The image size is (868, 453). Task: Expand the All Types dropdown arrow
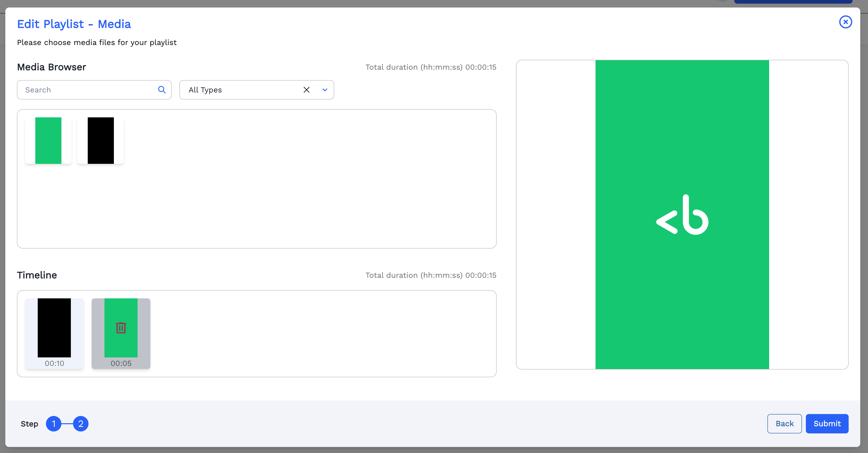pyautogui.click(x=325, y=90)
